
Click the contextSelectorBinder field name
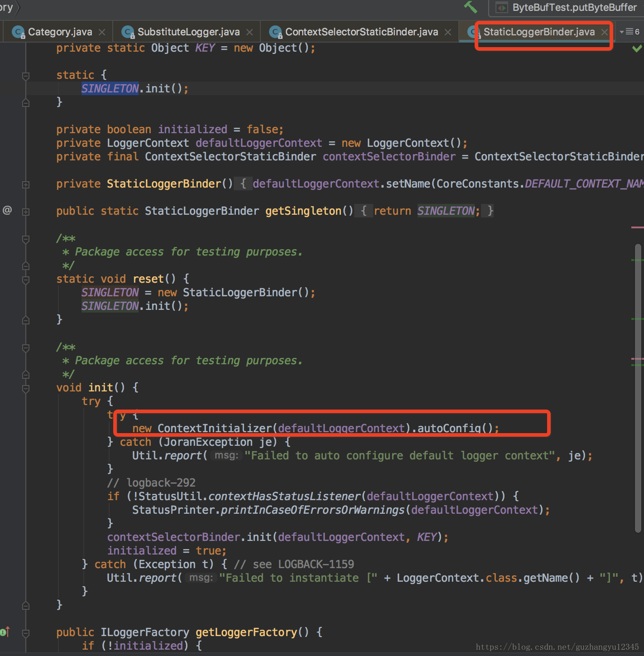[389, 157]
